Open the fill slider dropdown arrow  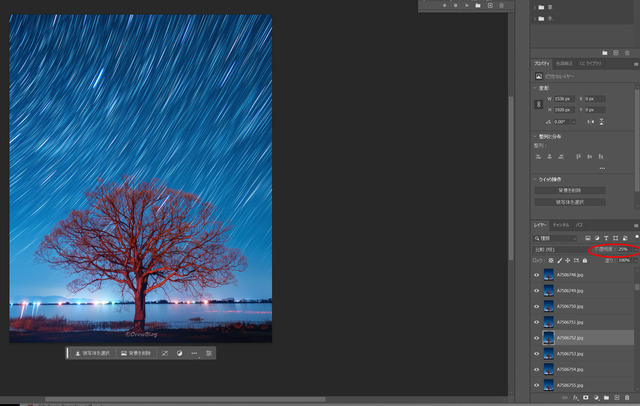tap(636, 260)
